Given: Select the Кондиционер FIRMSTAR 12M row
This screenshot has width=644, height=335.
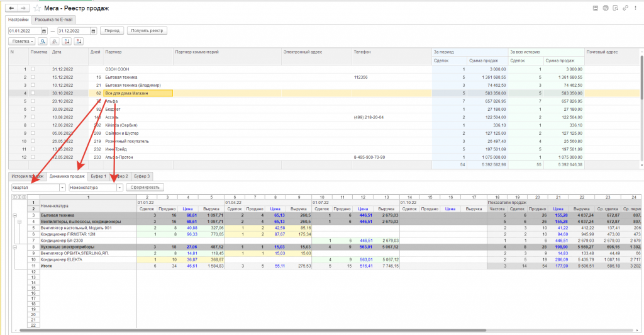Looking at the screenshot, I should pyautogui.click(x=88, y=234).
